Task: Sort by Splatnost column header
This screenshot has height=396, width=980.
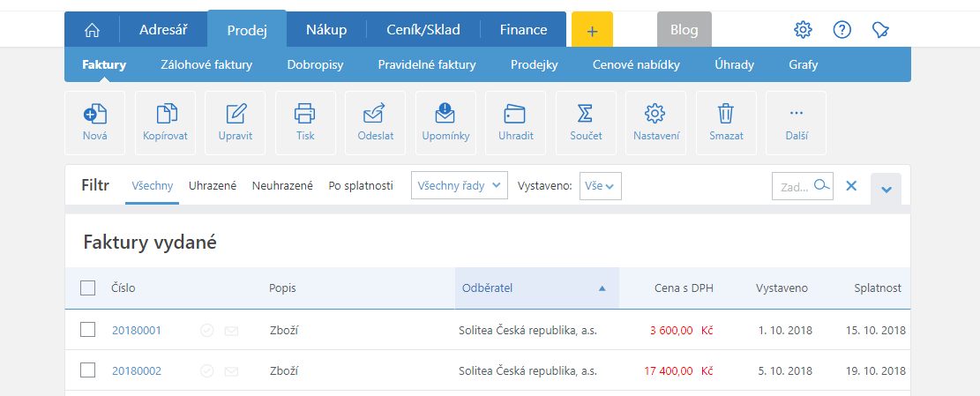Action: (879, 288)
